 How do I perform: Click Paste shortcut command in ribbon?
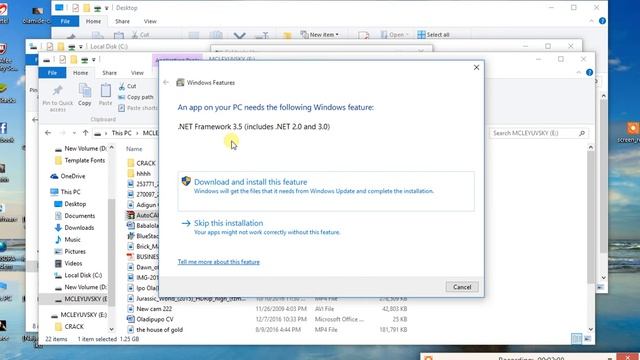pyautogui.click(x=138, y=108)
